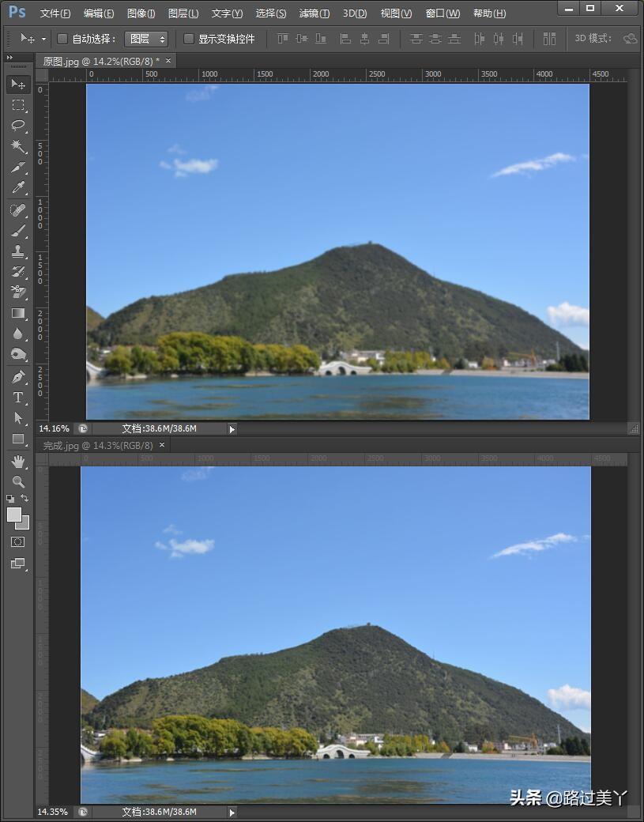Screen dimensions: 644x822
Task: Select the Clone Stamp tool
Action: click(x=18, y=251)
